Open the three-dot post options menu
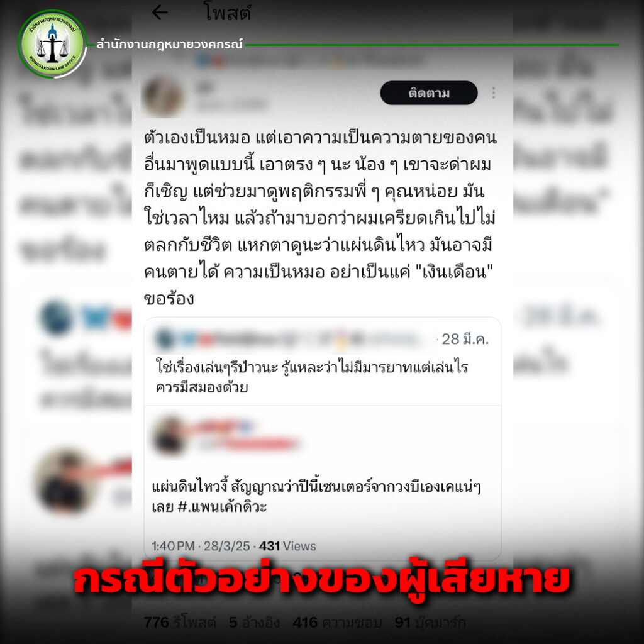The width and height of the screenshot is (644, 644). coord(494,93)
